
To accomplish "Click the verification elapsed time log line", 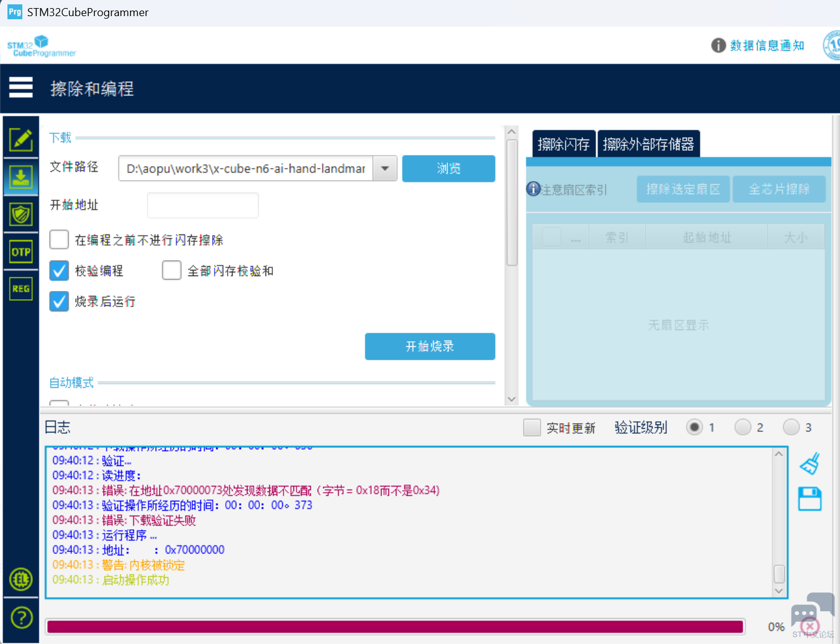I will [x=182, y=505].
